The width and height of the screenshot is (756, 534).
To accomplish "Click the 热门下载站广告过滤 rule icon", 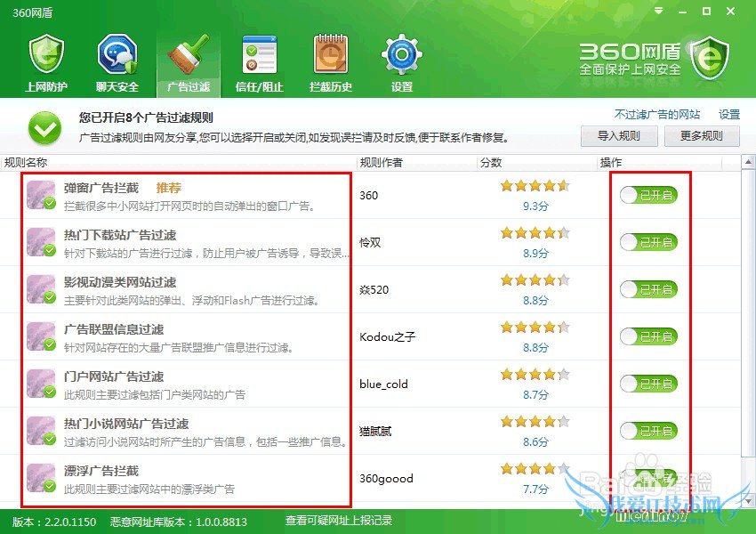I will (x=41, y=242).
